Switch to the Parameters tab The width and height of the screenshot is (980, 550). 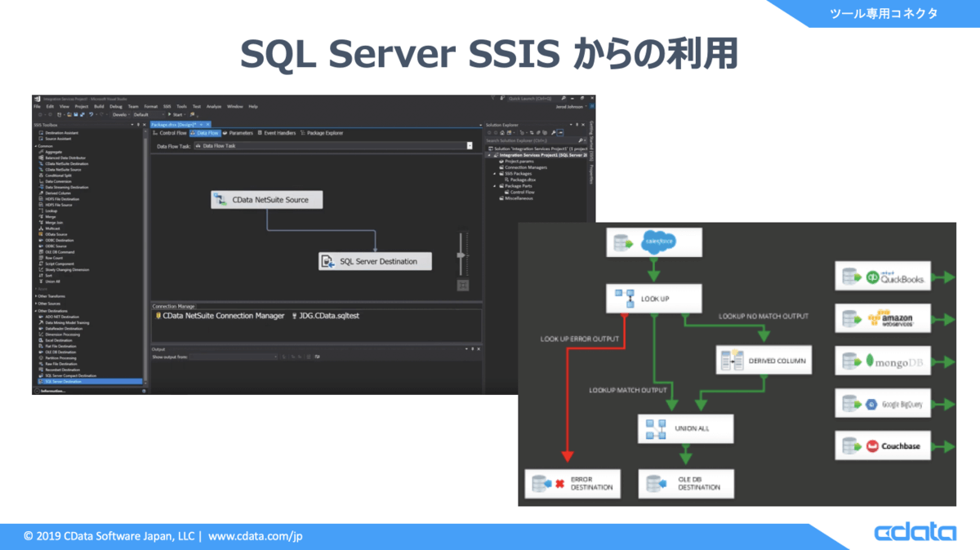238,132
